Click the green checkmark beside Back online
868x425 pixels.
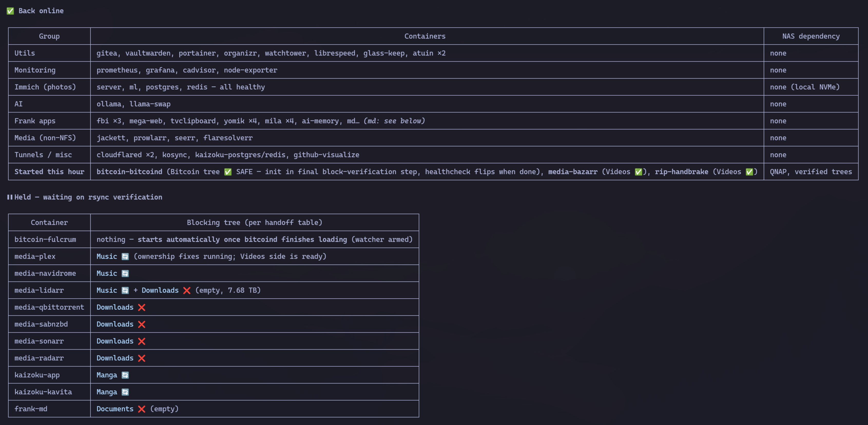(11, 11)
